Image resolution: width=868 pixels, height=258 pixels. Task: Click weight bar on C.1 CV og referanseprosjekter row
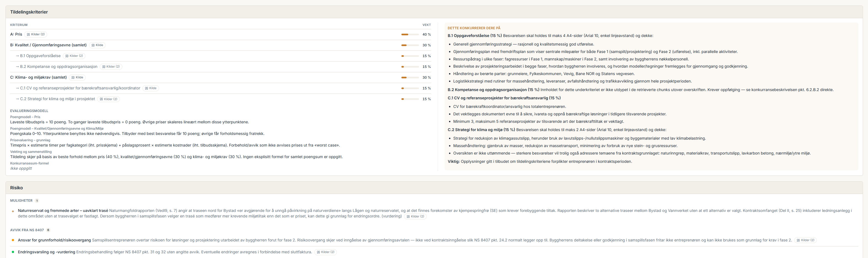point(410,89)
